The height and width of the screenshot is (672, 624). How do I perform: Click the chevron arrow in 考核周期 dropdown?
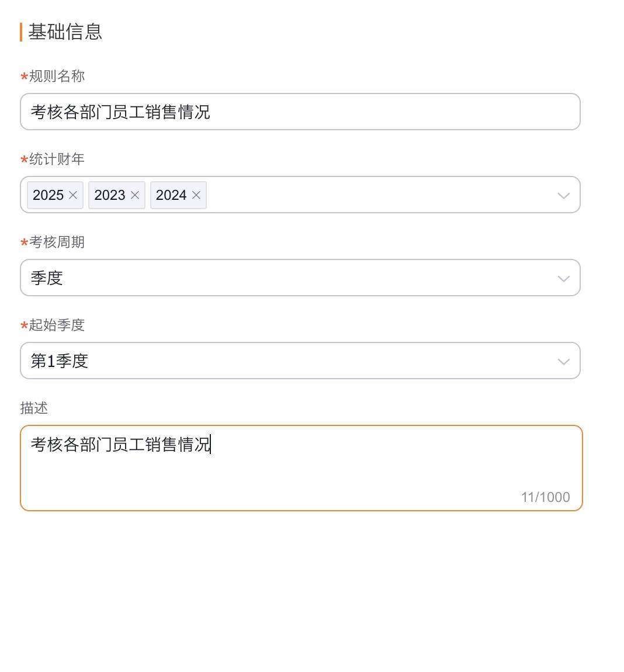(x=563, y=278)
